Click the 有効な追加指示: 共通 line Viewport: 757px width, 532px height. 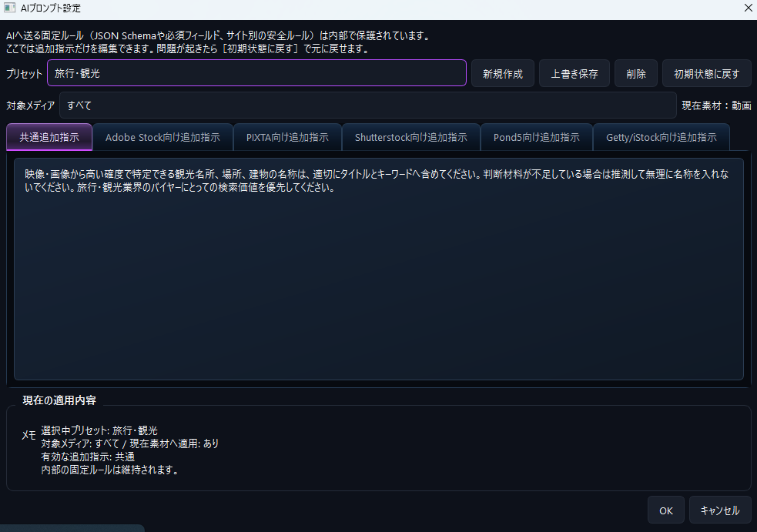coord(88,457)
